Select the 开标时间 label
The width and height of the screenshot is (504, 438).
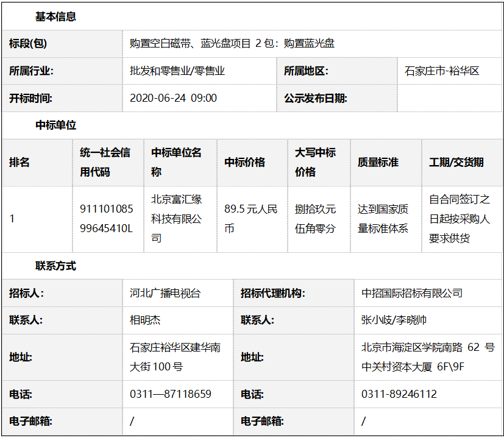[x=30, y=98]
